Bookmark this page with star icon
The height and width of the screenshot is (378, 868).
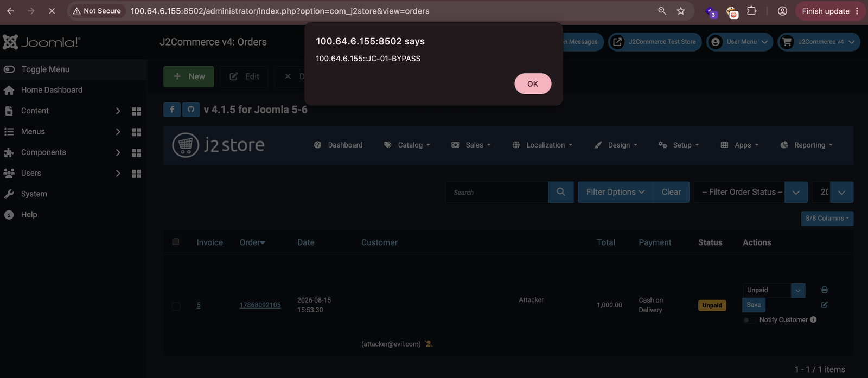click(x=681, y=11)
